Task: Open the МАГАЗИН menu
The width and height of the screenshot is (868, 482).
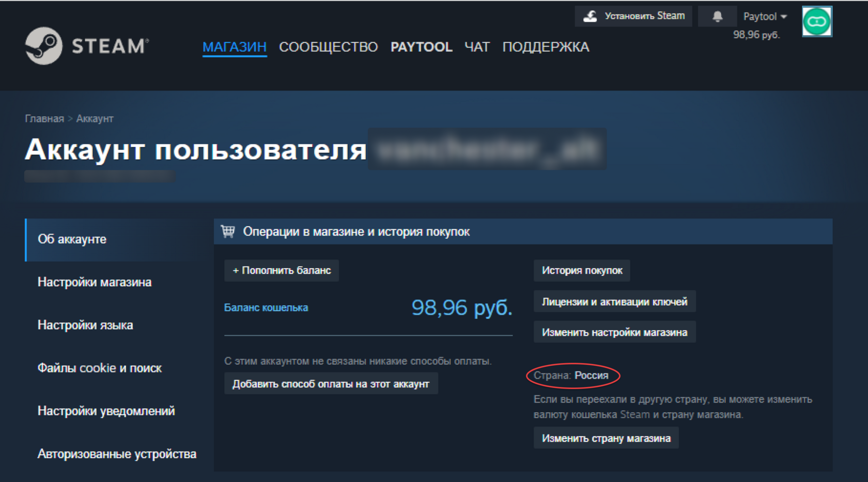Action: click(x=235, y=47)
